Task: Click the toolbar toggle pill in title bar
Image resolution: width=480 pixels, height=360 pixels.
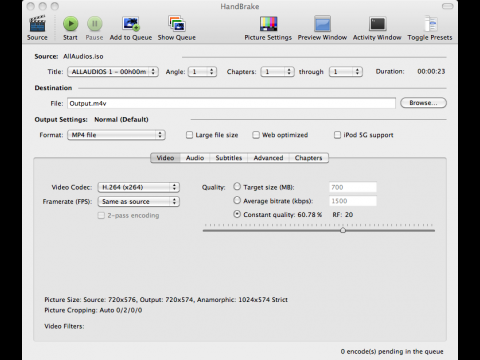Action: [x=447, y=6]
